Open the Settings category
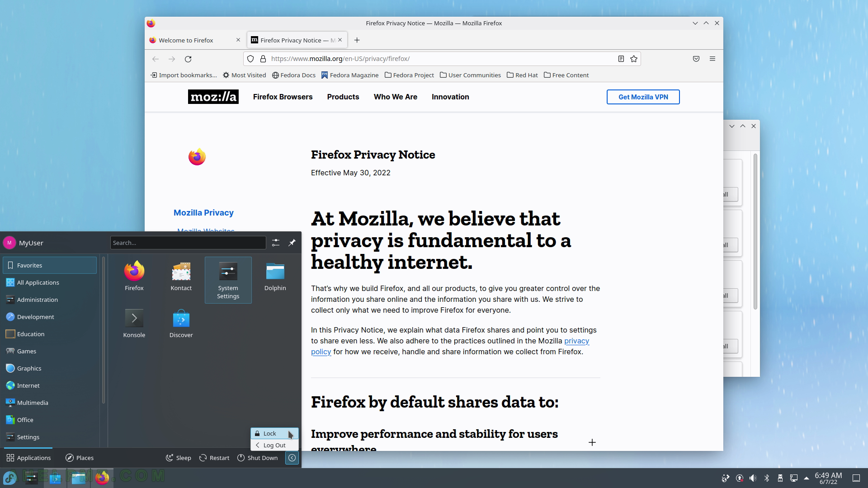868x488 pixels. click(x=50, y=437)
